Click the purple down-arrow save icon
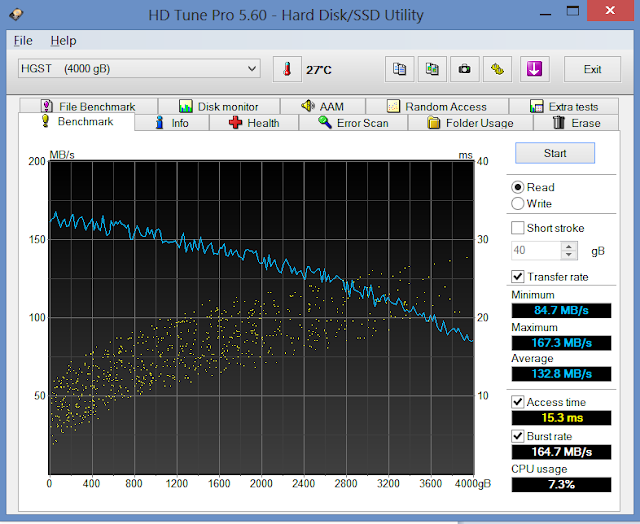640x524 pixels. pyautogui.click(x=534, y=69)
